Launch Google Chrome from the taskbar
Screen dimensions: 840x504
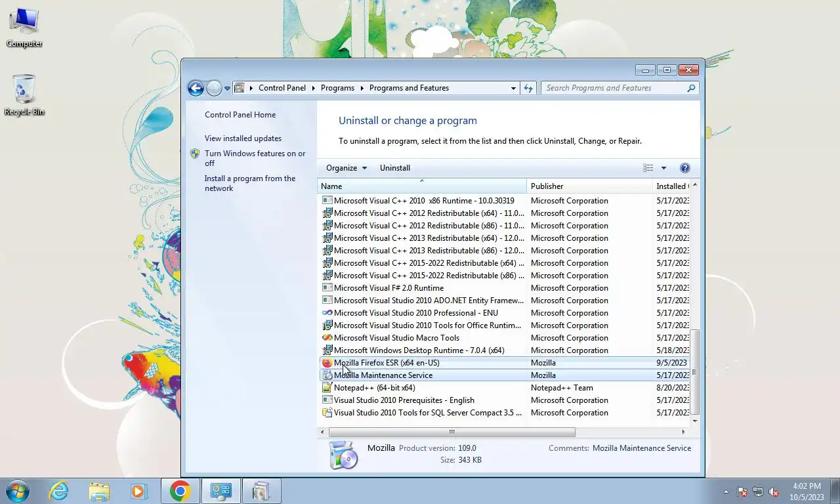click(x=180, y=491)
